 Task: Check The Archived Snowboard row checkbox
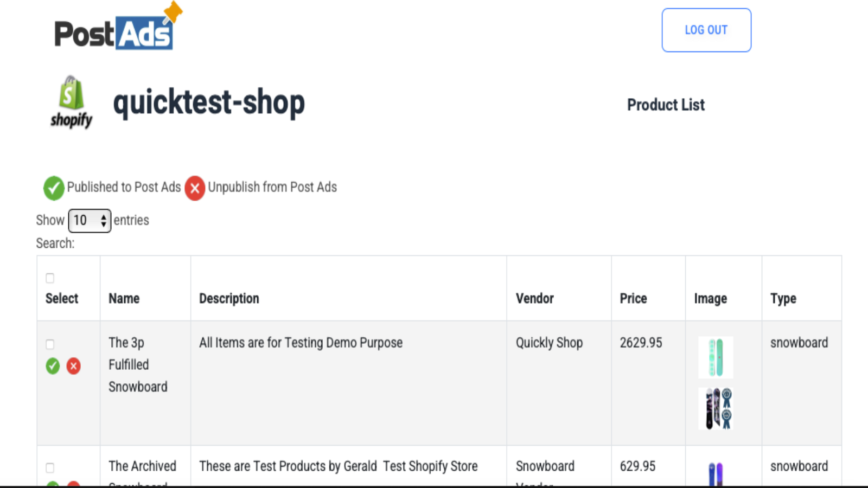pyautogui.click(x=50, y=468)
